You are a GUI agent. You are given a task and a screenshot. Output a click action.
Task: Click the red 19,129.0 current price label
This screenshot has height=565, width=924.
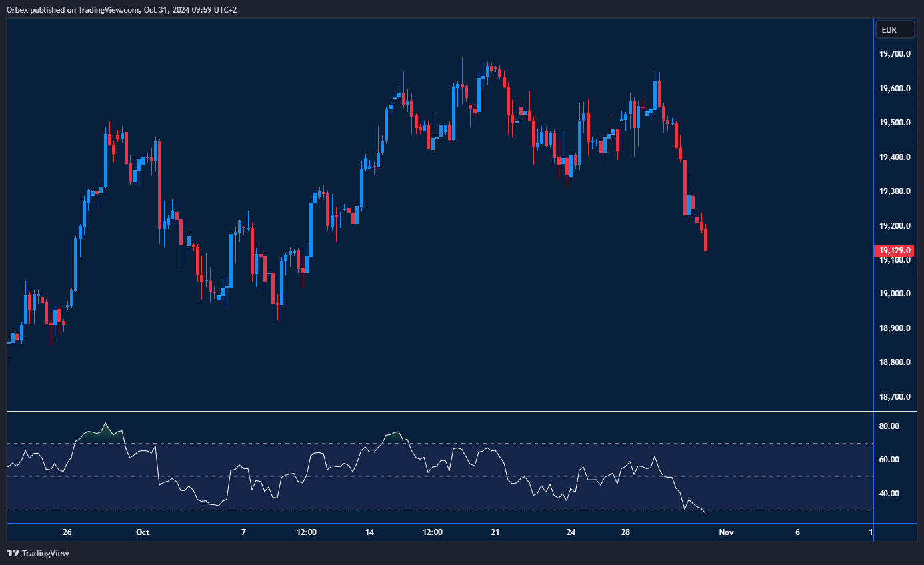[x=895, y=251]
